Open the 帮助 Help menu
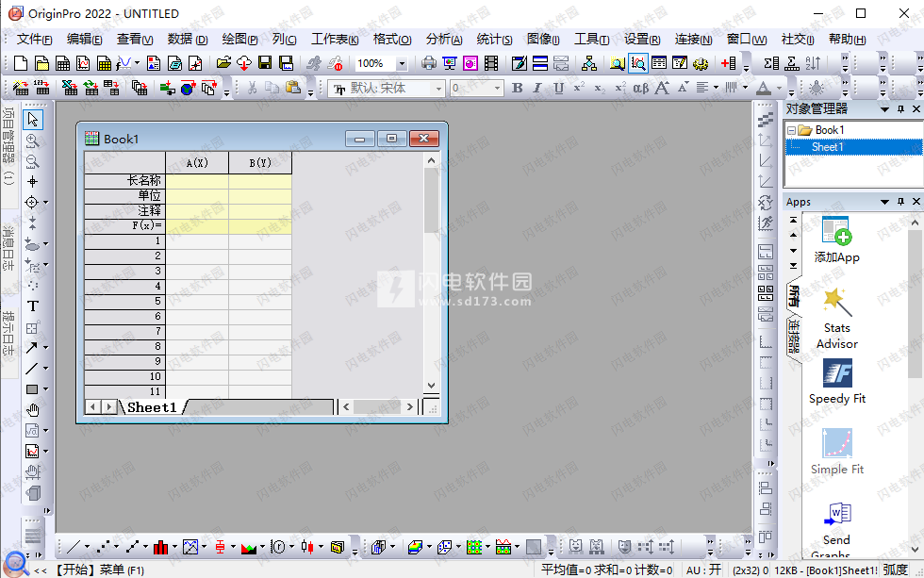Screen dimensions: 924x578 848,40
